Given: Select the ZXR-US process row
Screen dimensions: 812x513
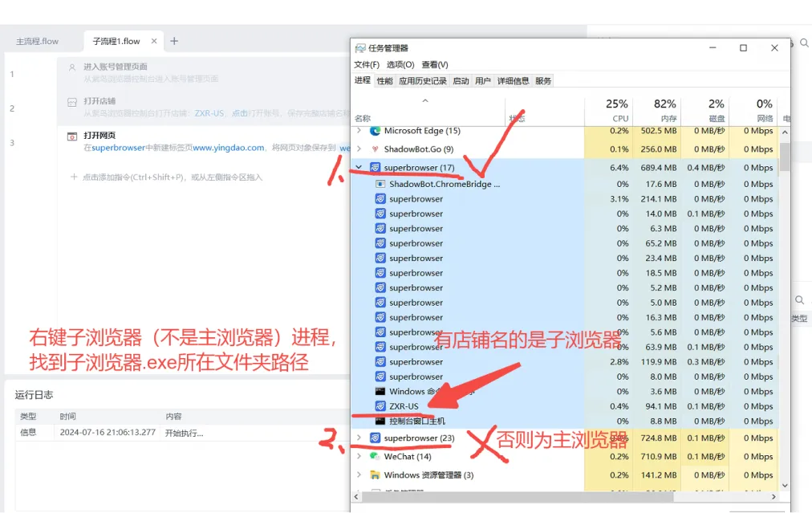Looking at the screenshot, I should point(564,406).
